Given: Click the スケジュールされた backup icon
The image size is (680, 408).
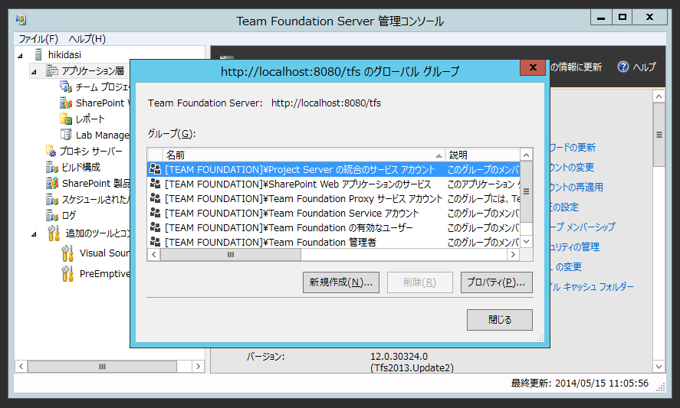Looking at the screenshot, I should (x=52, y=199).
